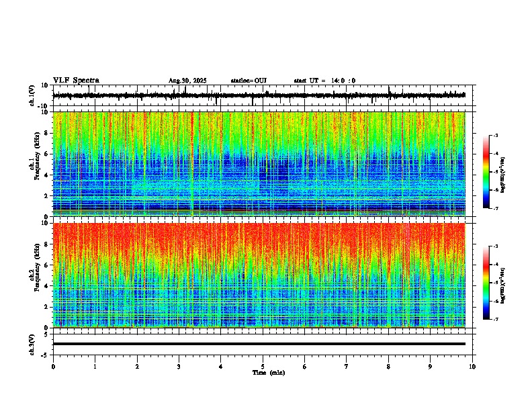This screenshot has height=411, width=532.
Task: Click time-axis tick label "8"
Action: pyautogui.click(x=388, y=367)
